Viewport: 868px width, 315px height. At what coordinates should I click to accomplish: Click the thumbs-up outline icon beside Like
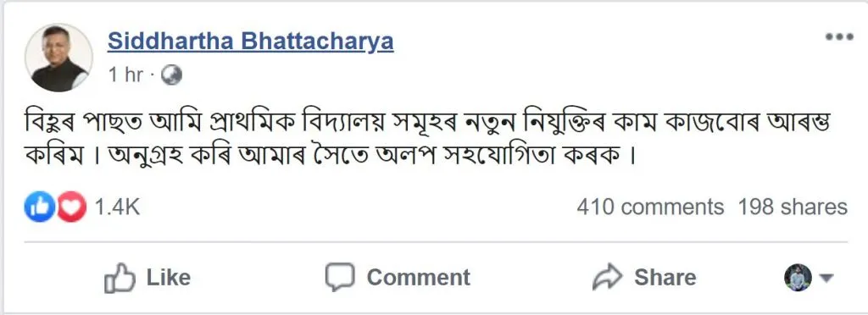(120, 278)
